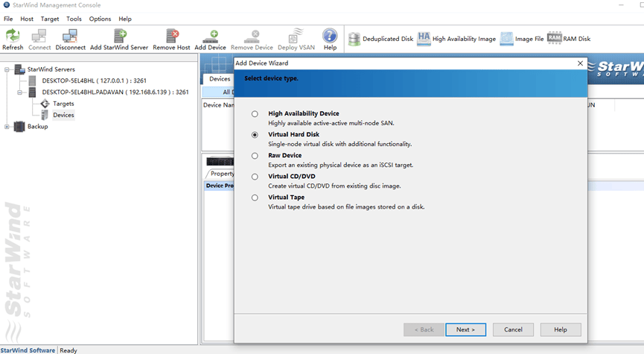Screen dimensions: 644x354
Task: Click the 127.0.0.1 server icon
Action: pyautogui.click(x=33, y=80)
